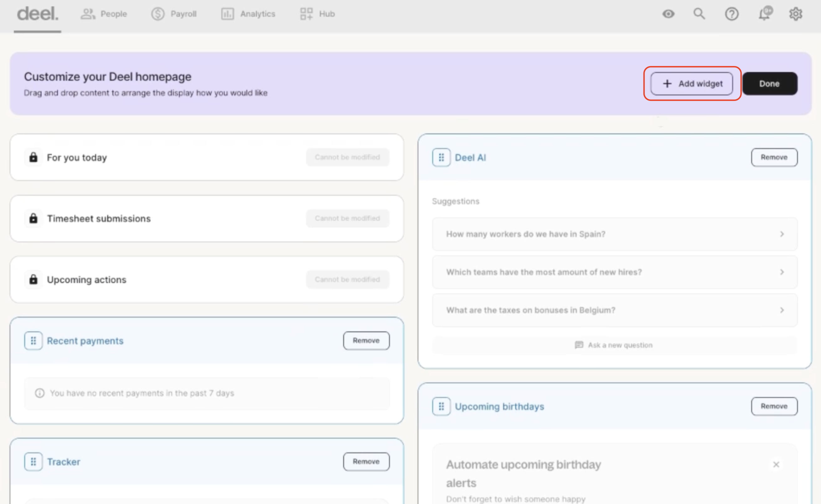The image size is (821, 504).
Task: Click Cannot be modified on Timesheet submissions
Action: click(x=348, y=218)
